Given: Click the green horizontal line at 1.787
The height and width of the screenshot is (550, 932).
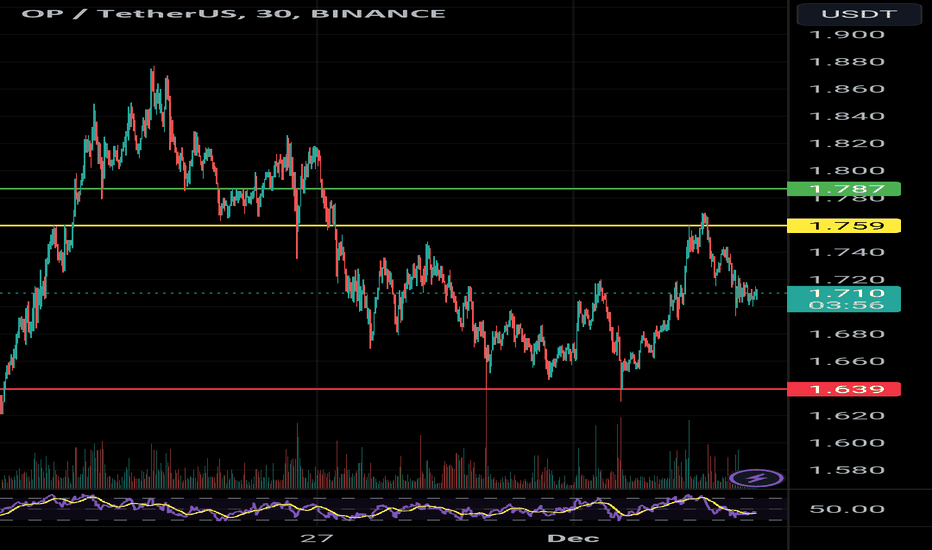Looking at the screenshot, I should (x=393, y=189).
